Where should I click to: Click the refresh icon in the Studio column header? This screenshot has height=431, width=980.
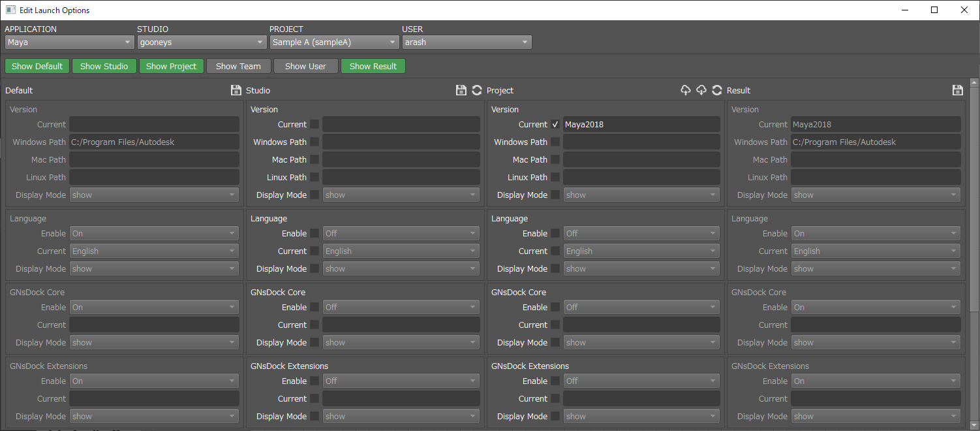point(477,90)
